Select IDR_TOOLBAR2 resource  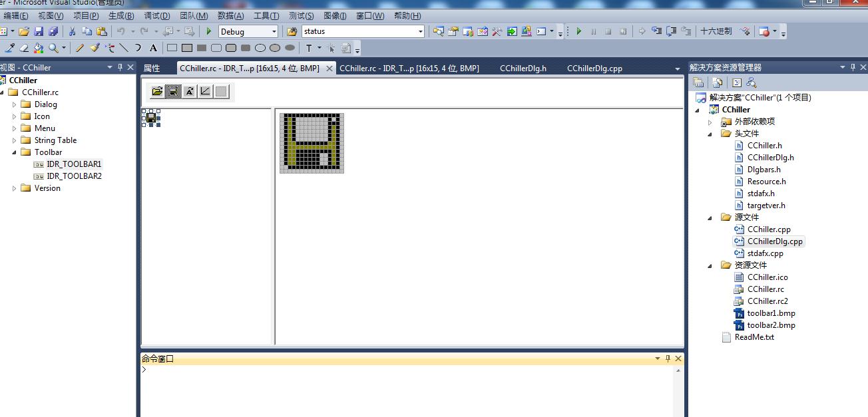click(74, 176)
